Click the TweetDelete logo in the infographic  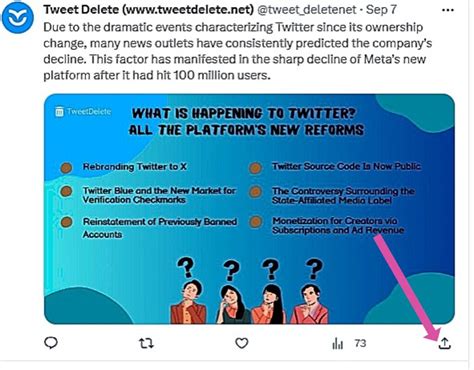83,111
